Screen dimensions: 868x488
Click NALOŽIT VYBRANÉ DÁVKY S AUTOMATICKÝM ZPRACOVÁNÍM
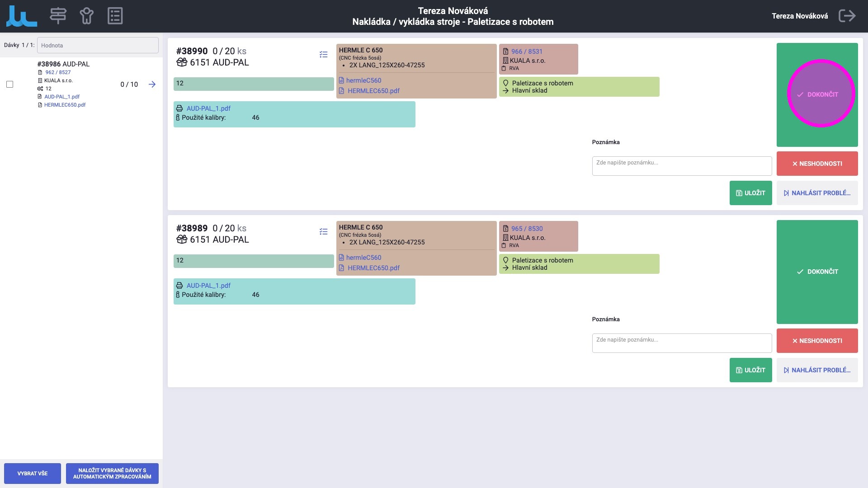click(x=112, y=474)
